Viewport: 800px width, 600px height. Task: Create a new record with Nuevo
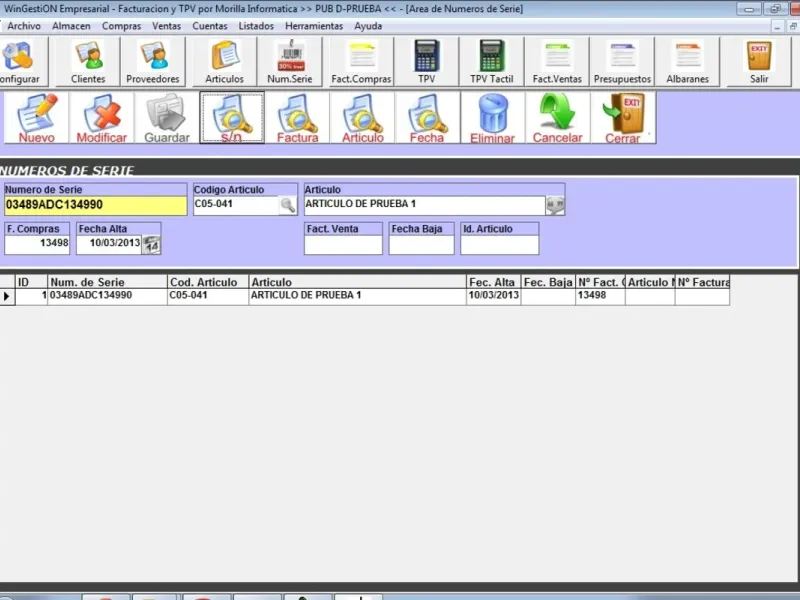pyautogui.click(x=36, y=118)
